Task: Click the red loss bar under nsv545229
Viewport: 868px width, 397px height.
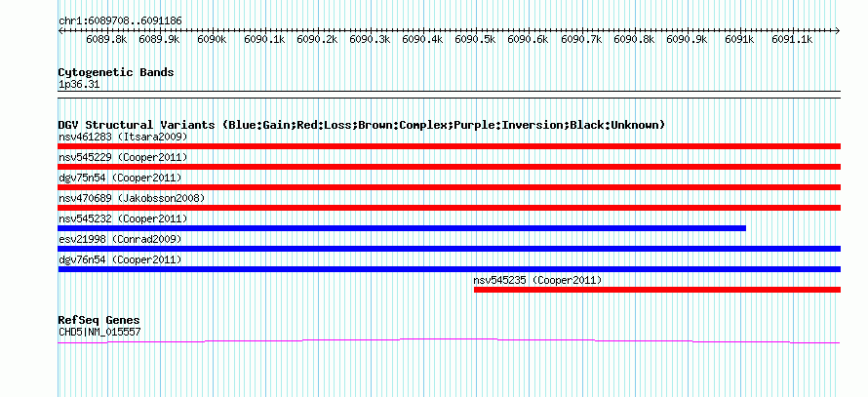Action: click(449, 167)
